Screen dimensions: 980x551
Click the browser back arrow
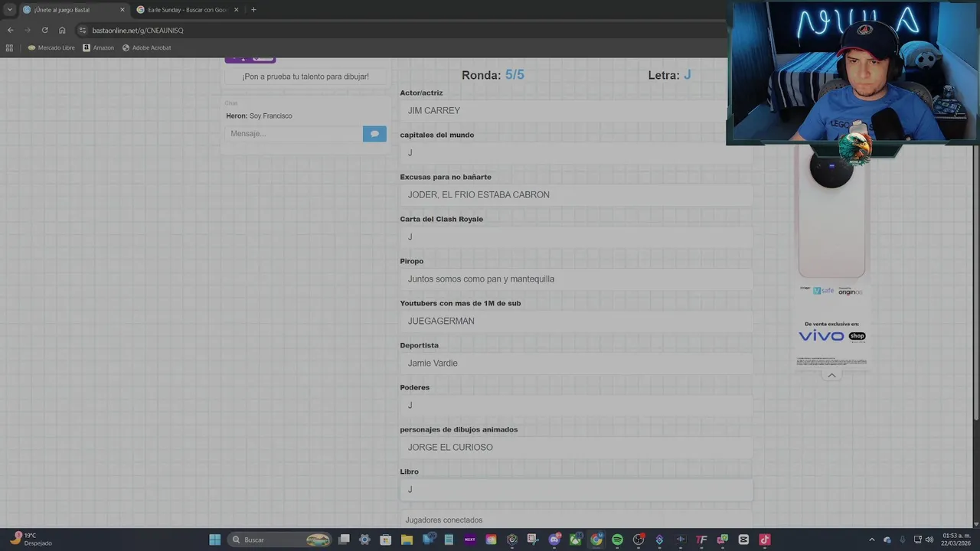pos(10,30)
